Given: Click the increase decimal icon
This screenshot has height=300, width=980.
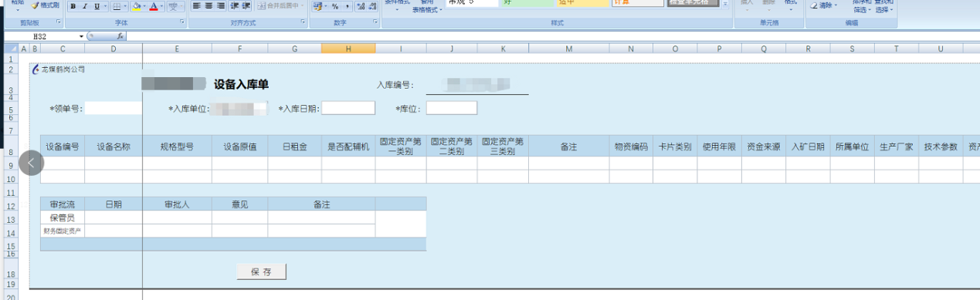Looking at the screenshot, I should [x=361, y=6].
